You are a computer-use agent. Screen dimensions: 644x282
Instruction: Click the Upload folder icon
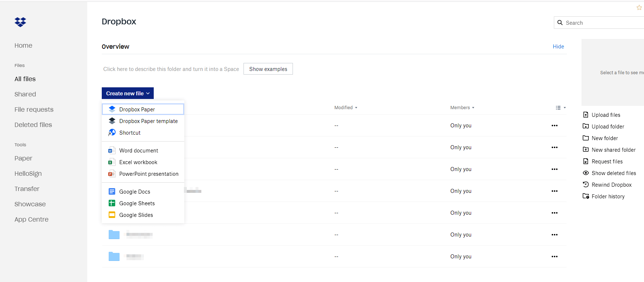(586, 126)
